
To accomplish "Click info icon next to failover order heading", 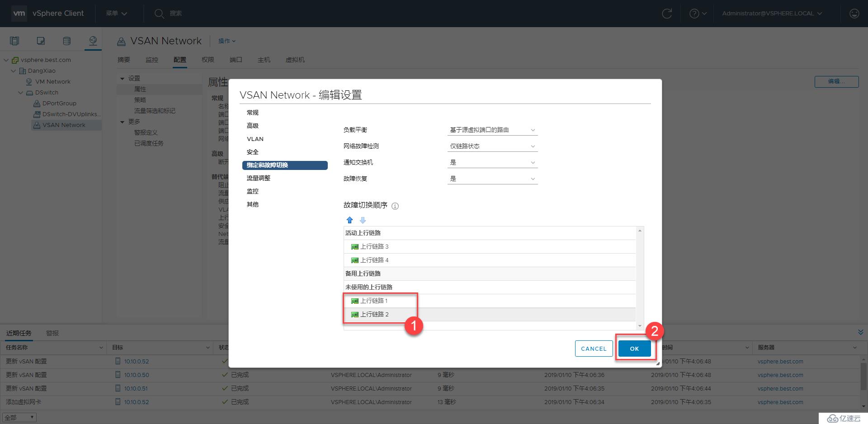I will [x=395, y=206].
